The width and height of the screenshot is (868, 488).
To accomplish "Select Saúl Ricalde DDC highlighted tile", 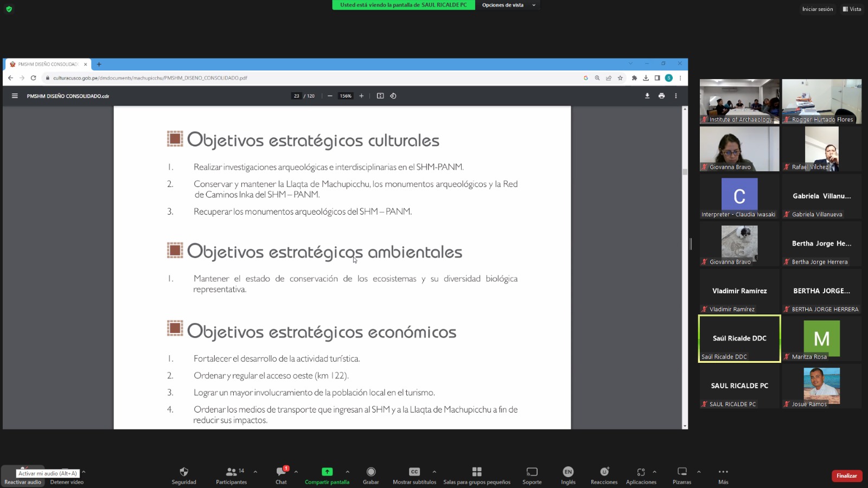I will (x=739, y=339).
